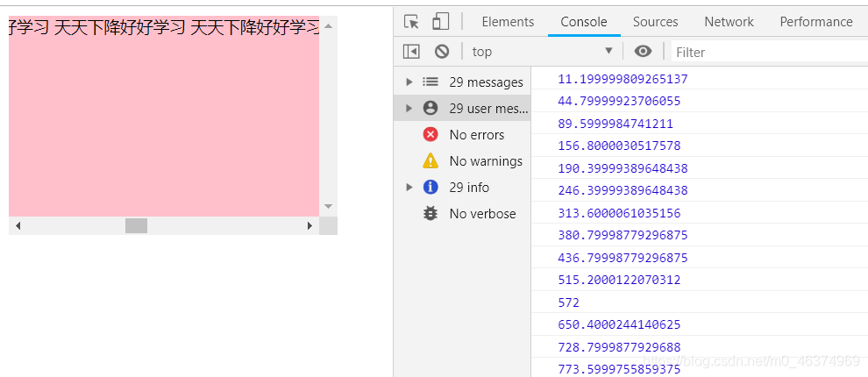This screenshot has width=868, height=377.
Task: Click the up arrow of vertical scrollbar
Action: point(328,25)
